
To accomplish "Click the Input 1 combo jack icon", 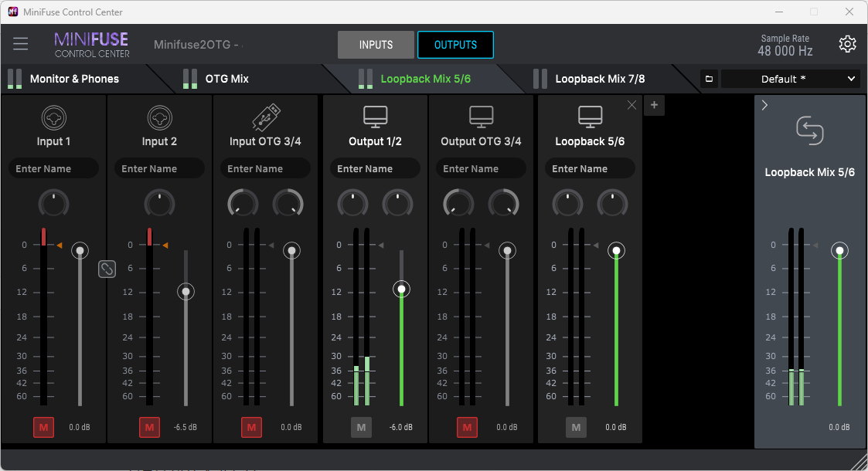I will tap(54, 118).
